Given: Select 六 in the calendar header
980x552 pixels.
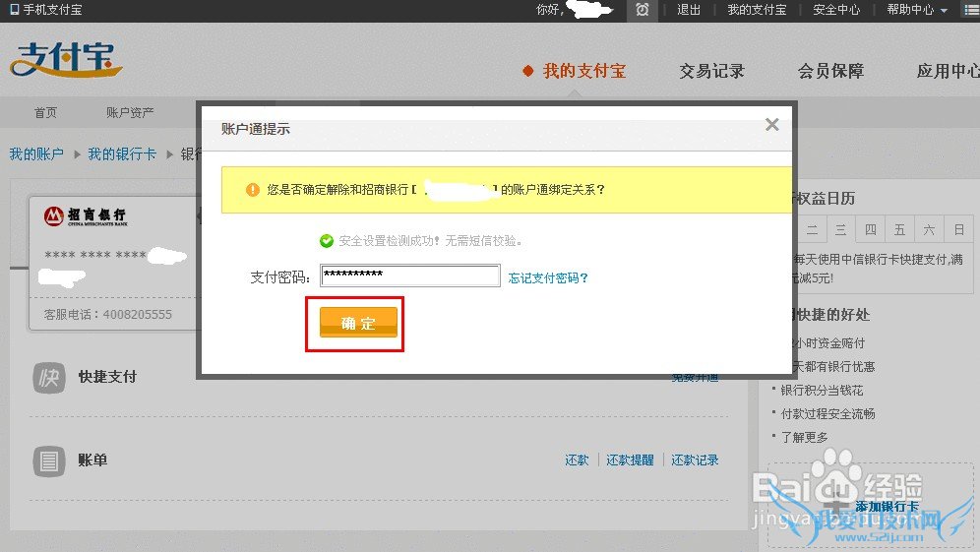Looking at the screenshot, I should (x=930, y=229).
